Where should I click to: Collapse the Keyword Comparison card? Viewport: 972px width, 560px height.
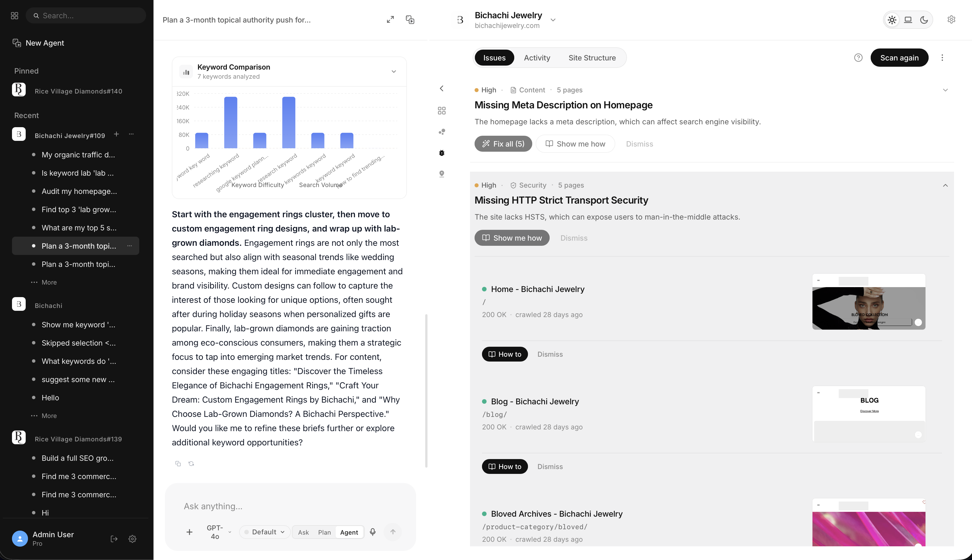pos(394,72)
